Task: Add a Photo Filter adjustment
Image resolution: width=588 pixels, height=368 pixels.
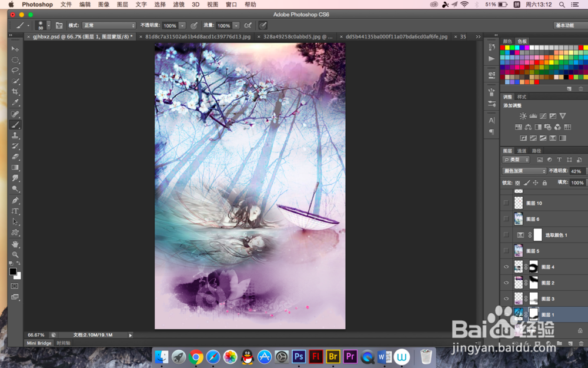Action: point(548,127)
